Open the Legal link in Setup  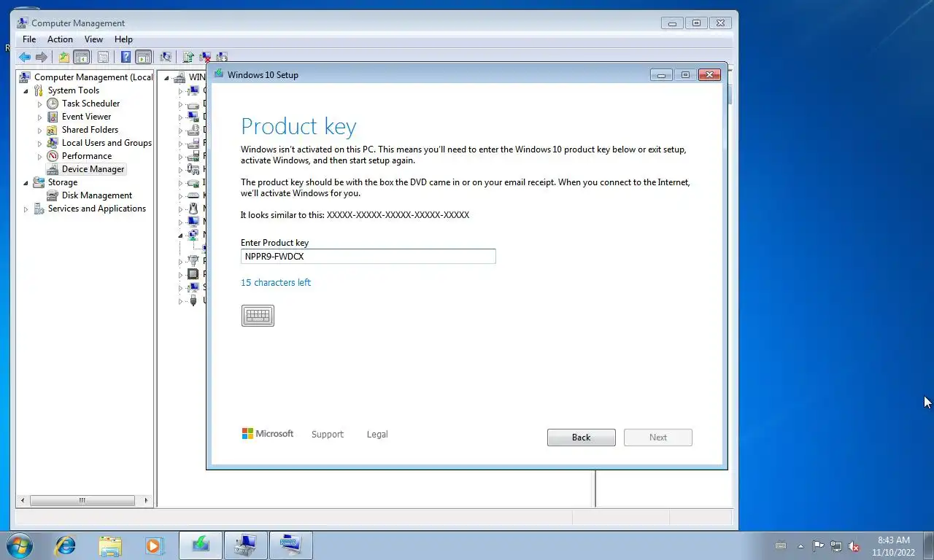coord(377,434)
